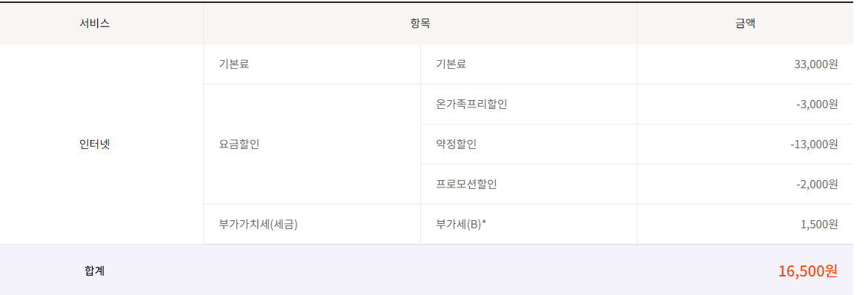Select the 약정할인 item

click(456, 145)
